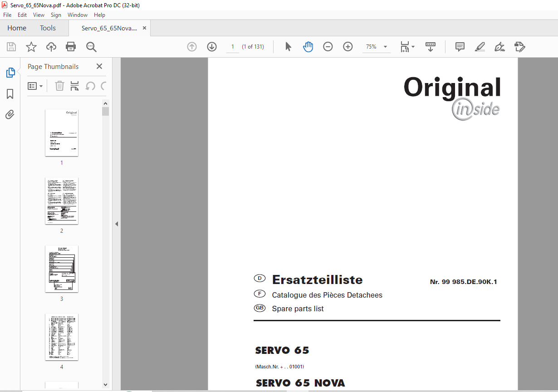Image resolution: width=558 pixels, height=392 pixels.
Task: Click 'Spare parts list' text
Action: 298,309
